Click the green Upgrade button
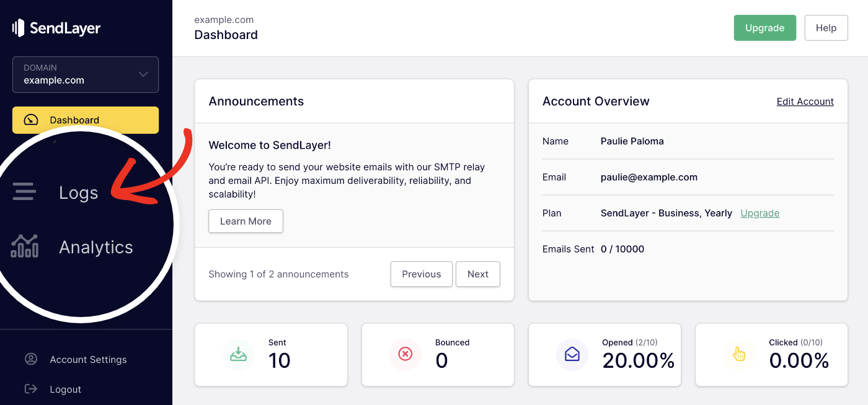This screenshot has height=405, width=868. pos(764,28)
